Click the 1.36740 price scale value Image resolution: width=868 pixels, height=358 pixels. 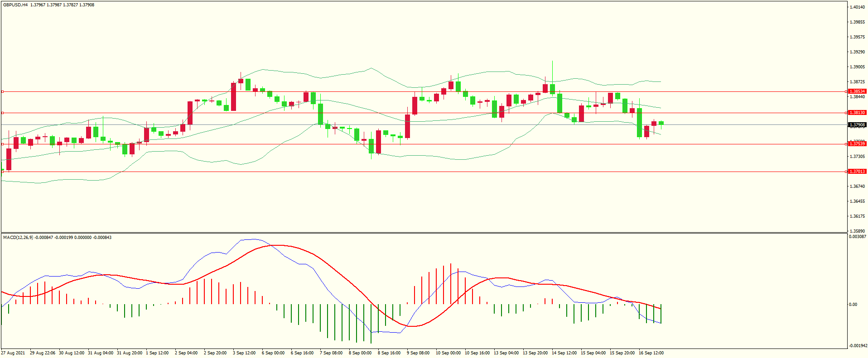858,186
